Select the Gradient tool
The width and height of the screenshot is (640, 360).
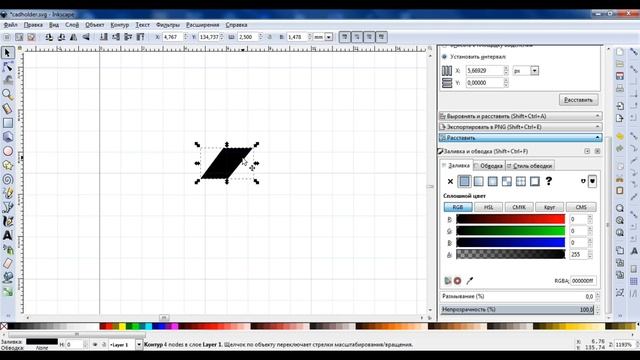pos(7,292)
